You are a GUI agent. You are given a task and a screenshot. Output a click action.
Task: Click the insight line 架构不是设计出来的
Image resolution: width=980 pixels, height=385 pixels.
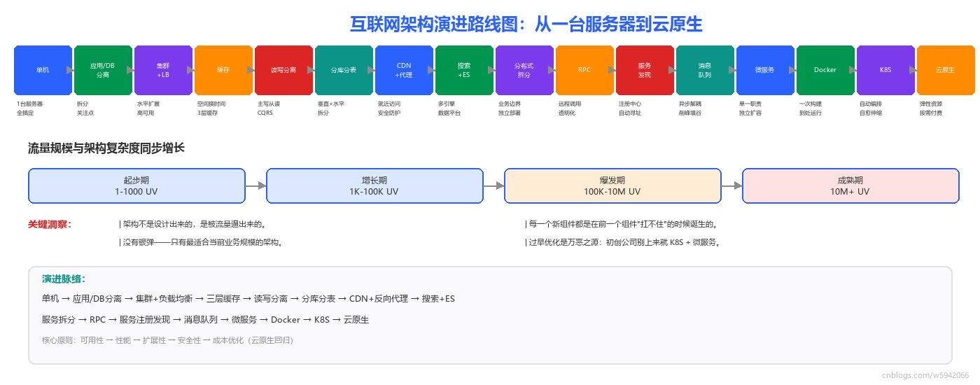(x=192, y=225)
